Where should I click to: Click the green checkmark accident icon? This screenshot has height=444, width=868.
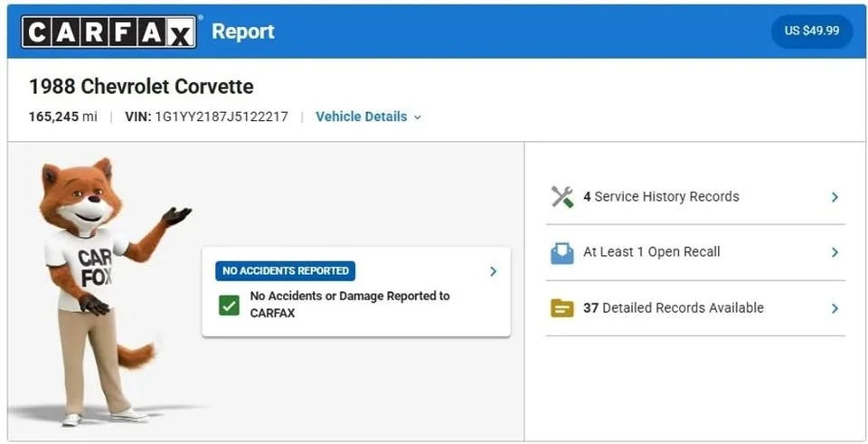coord(229,305)
